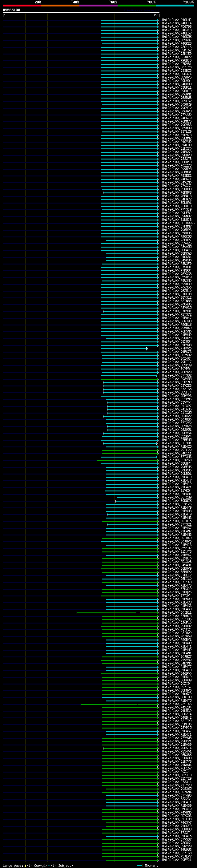Select label UniRef100_O98455
197x868 pixels.
tap(176, 379)
